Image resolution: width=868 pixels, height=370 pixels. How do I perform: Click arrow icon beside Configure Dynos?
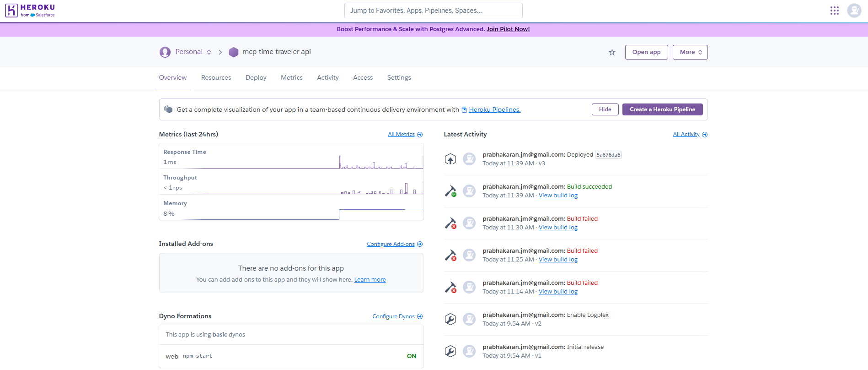tap(420, 316)
